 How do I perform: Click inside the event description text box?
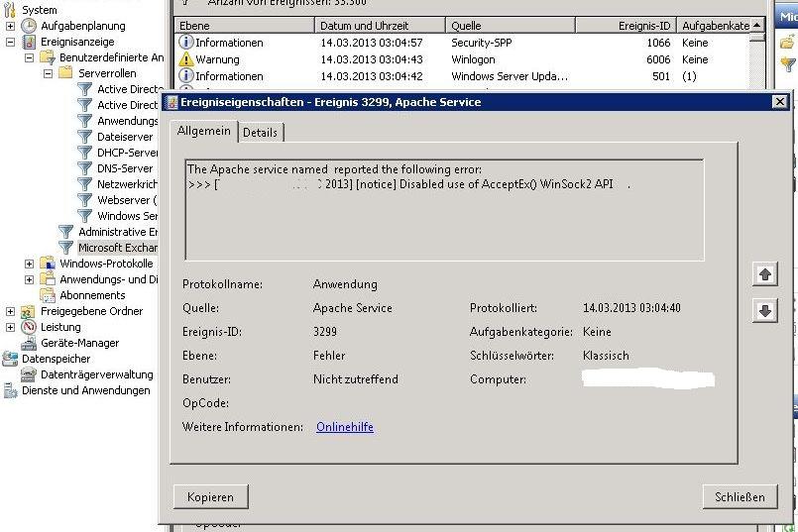click(445, 210)
